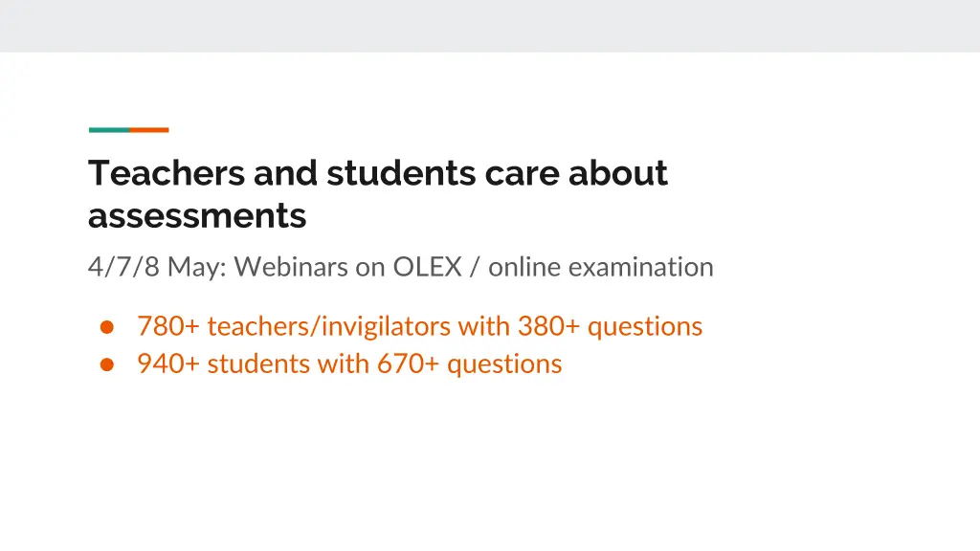
Task: Click the second orange bullet point dot
Action: click(108, 364)
